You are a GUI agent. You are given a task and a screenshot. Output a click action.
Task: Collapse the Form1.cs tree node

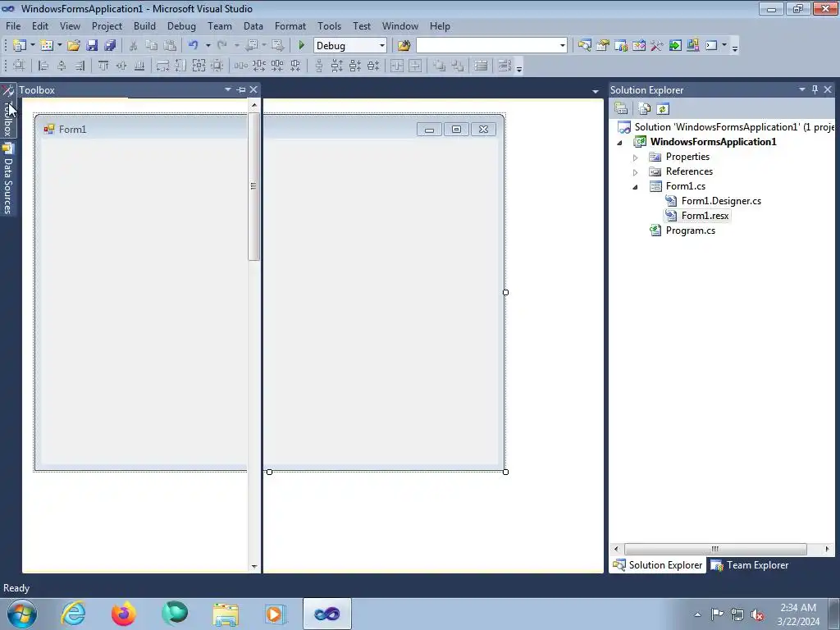(x=636, y=187)
